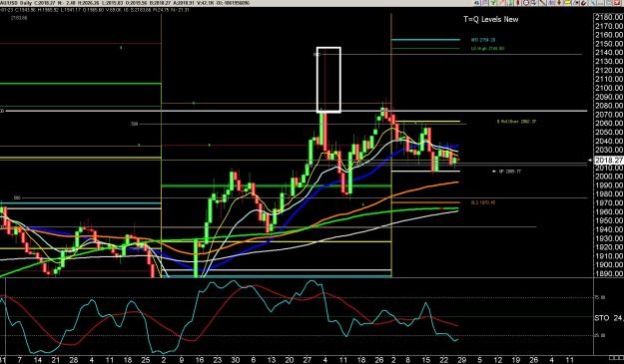Viewport: 624px width, 364px height.
Task: Click the STO indicator label
Action: tap(609, 318)
